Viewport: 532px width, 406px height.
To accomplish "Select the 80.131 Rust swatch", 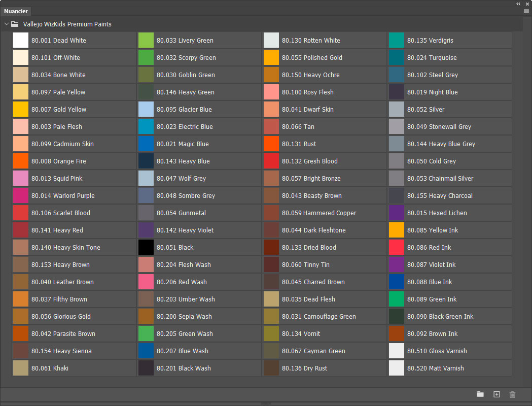I will pyautogui.click(x=271, y=144).
